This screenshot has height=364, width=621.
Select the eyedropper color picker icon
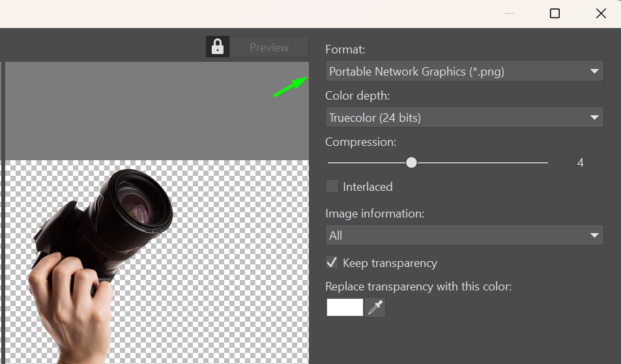[x=375, y=307]
